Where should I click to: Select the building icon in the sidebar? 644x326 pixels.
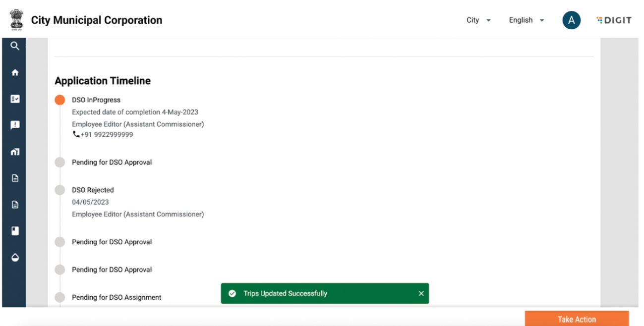[15, 152]
